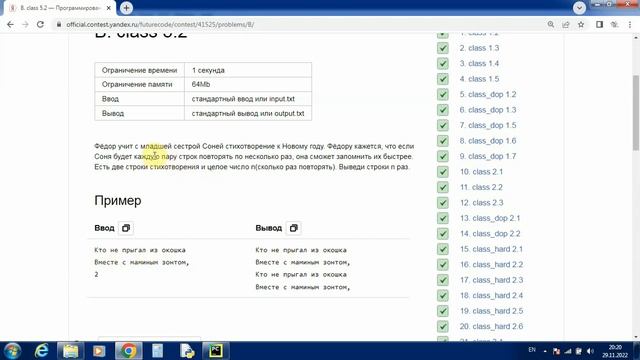Click green checkmark next to '19. class_hard 2.5'
640x360 pixels.
[x=443, y=311]
